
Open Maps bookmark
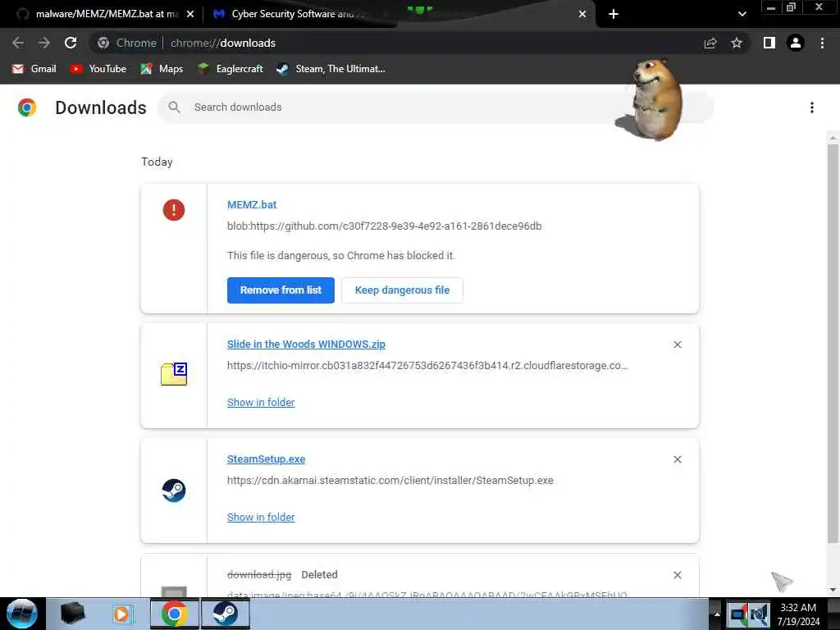coord(162,69)
